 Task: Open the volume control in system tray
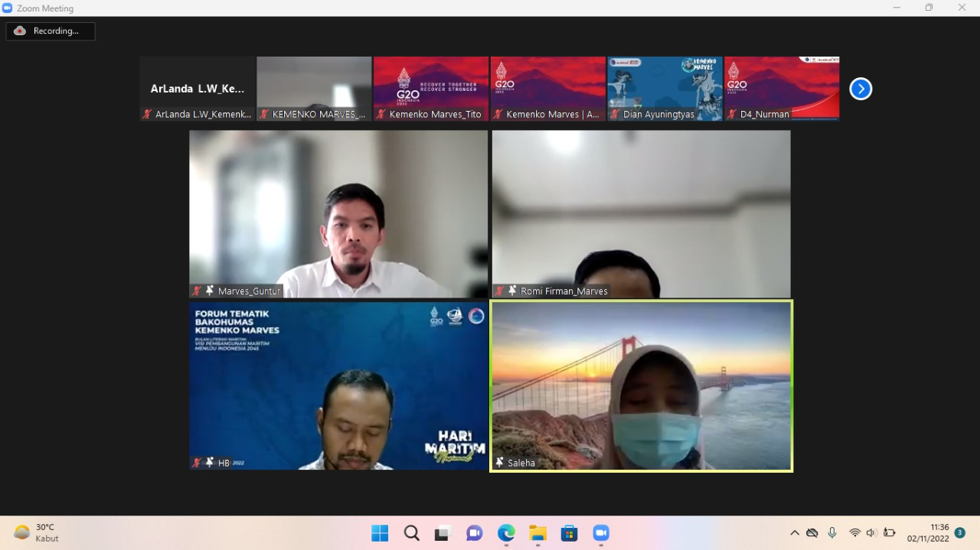click(x=871, y=533)
